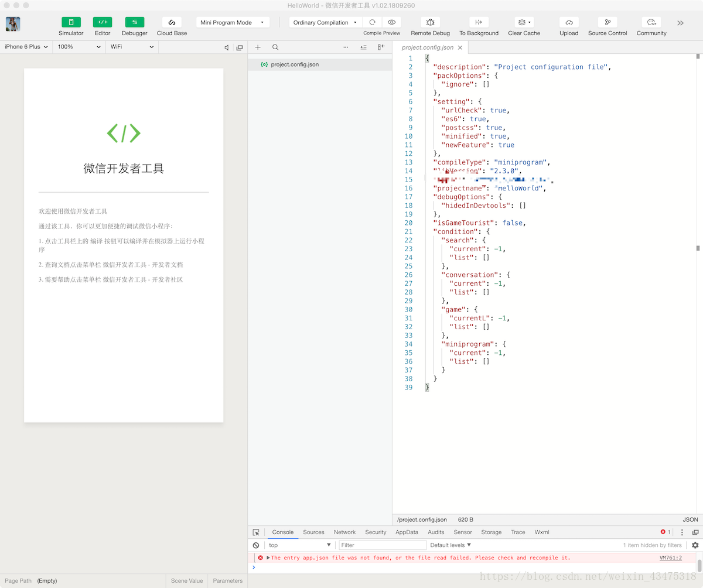Add a new file with plus icon
703x588 pixels.
tap(258, 47)
